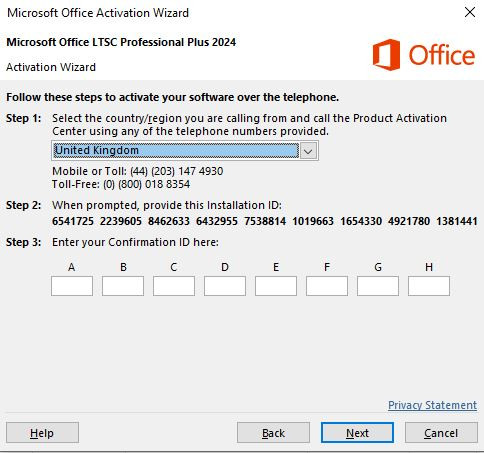
Task: Click the Help button
Action: [42, 433]
